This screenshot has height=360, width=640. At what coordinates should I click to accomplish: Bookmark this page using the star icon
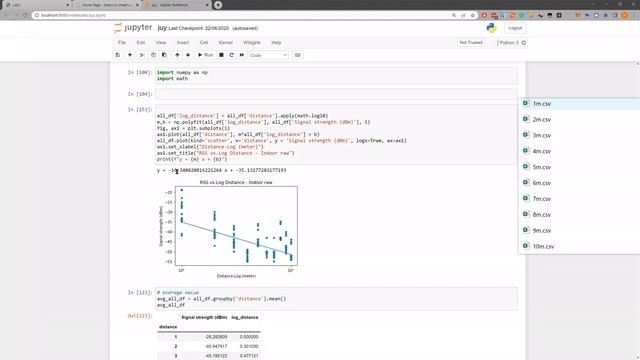473,15
